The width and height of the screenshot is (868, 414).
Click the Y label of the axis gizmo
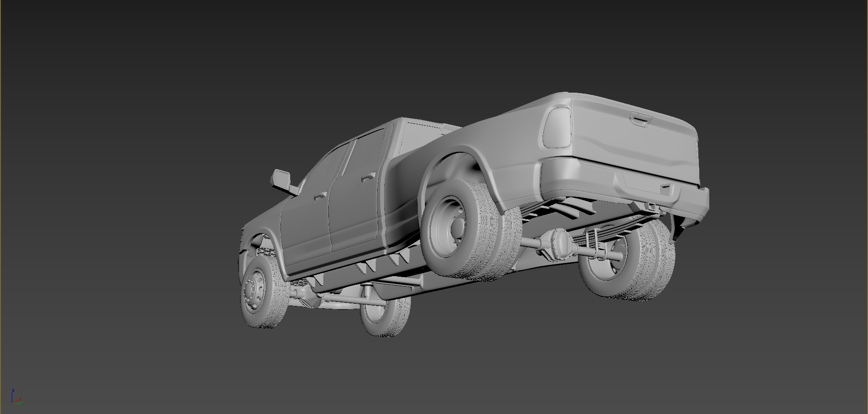point(23,403)
